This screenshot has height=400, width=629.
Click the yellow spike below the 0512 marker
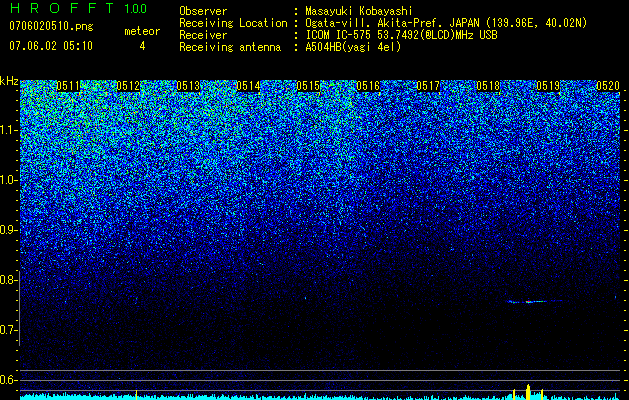(136, 395)
